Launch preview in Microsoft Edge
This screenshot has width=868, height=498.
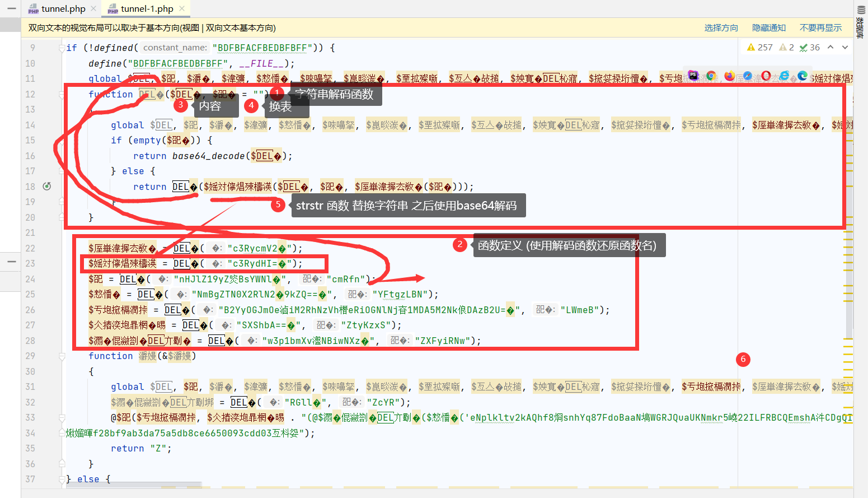803,76
